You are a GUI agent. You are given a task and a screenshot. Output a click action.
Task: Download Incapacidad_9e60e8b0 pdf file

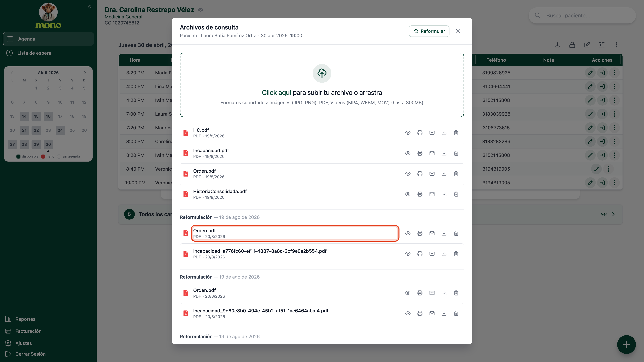(x=444, y=314)
